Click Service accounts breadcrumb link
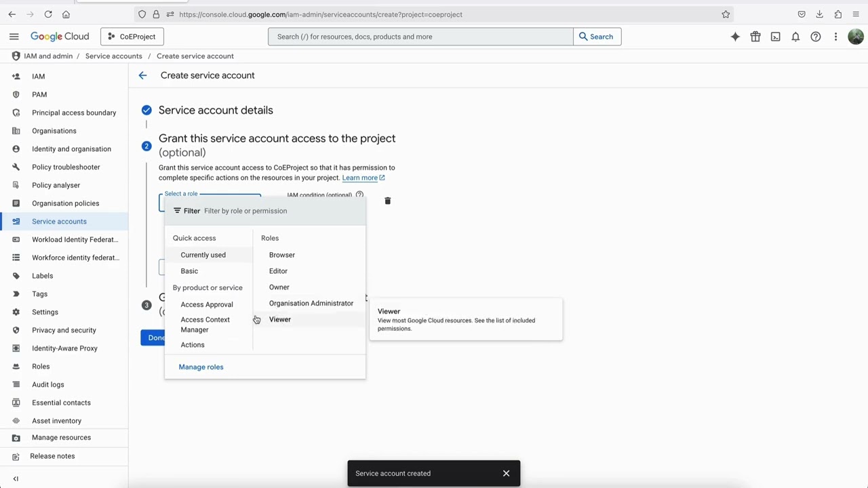 coord(114,56)
